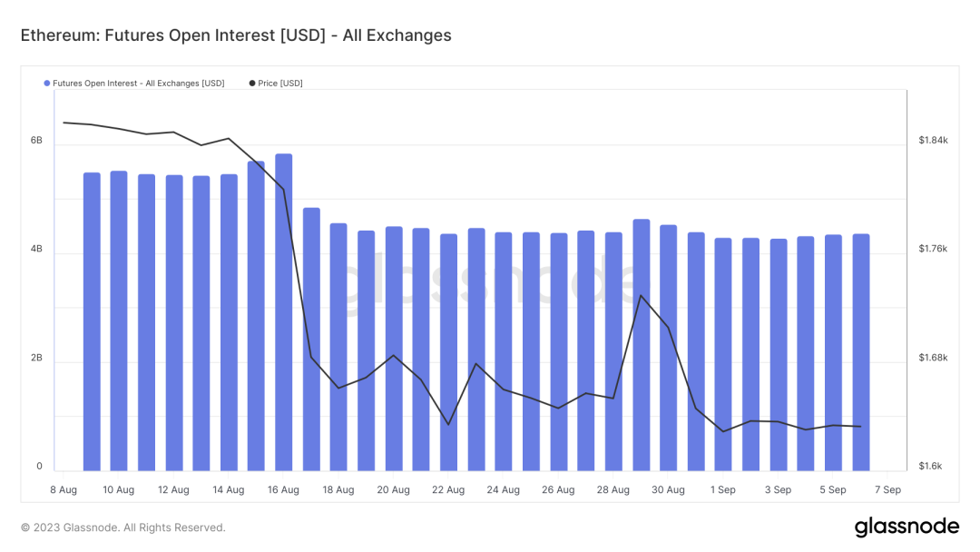
Task: Click the 8 Aug x-axis label
Action: 64,490
